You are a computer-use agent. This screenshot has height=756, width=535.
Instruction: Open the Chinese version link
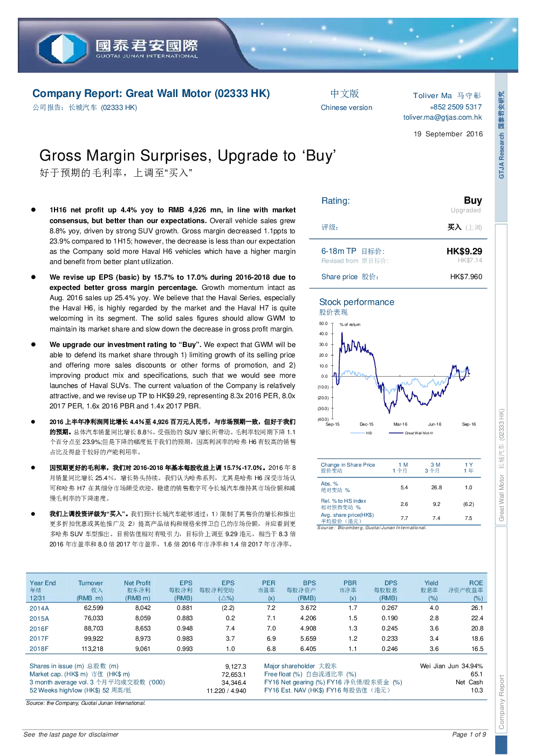(x=346, y=108)
